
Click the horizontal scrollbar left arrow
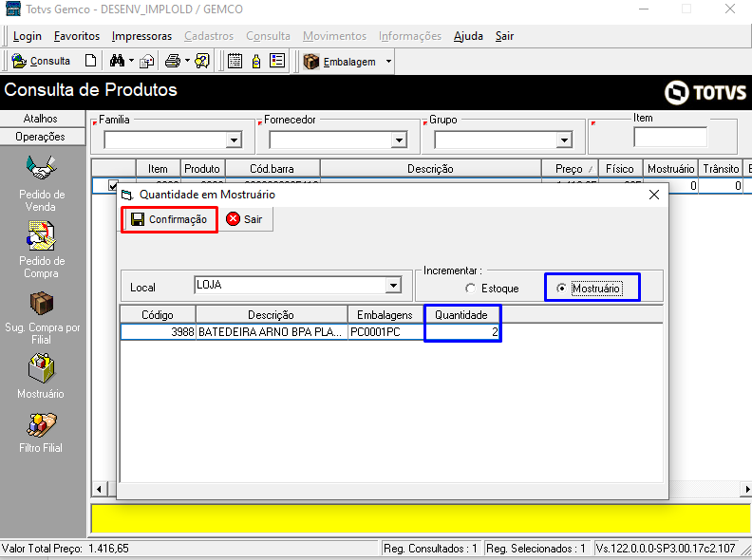pos(99,490)
